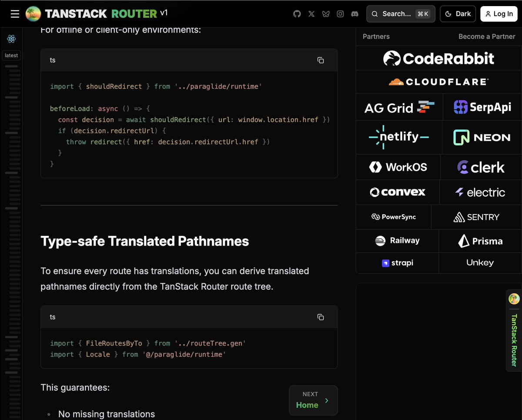
Task: Open the CodeRabbit partner logo
Action: coord(439,58)
